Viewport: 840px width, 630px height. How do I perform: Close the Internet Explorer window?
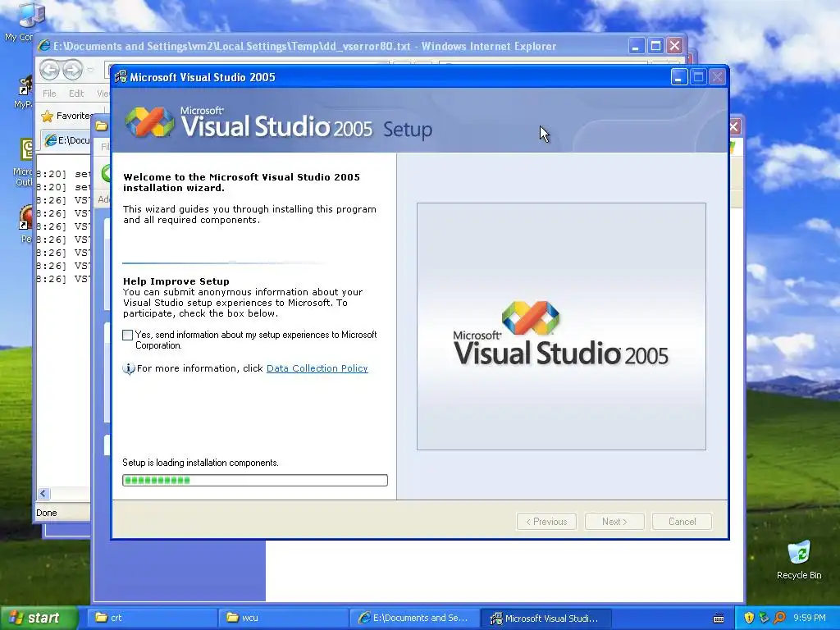pos(674,46)
